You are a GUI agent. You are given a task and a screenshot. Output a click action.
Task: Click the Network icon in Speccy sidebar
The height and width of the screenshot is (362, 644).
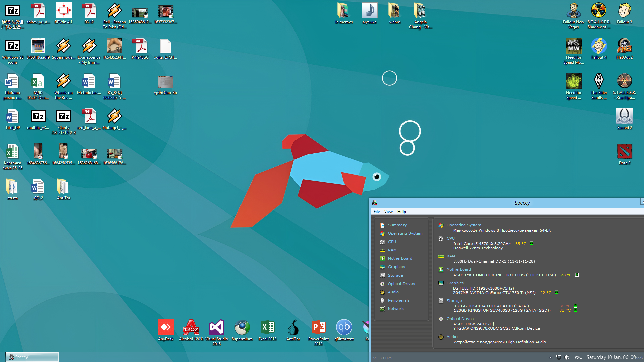coord(382,309)
